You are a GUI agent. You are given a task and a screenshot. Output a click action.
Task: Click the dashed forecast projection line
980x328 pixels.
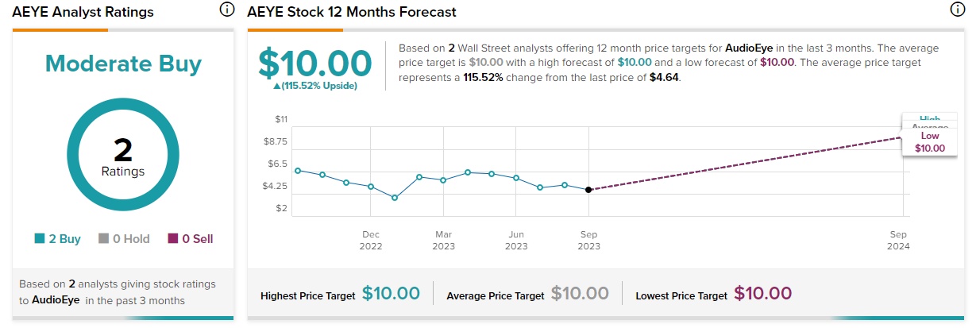click(x=747, y=164)
